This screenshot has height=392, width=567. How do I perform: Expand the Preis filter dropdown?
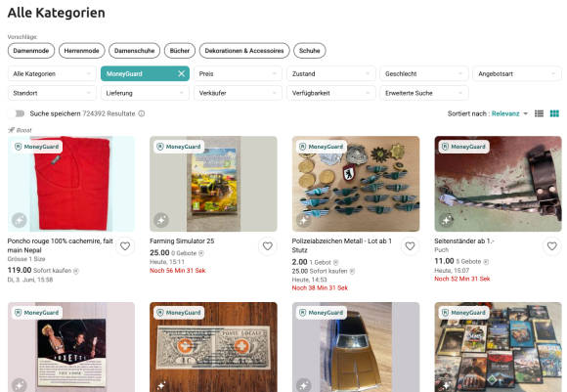click(238, 73)
